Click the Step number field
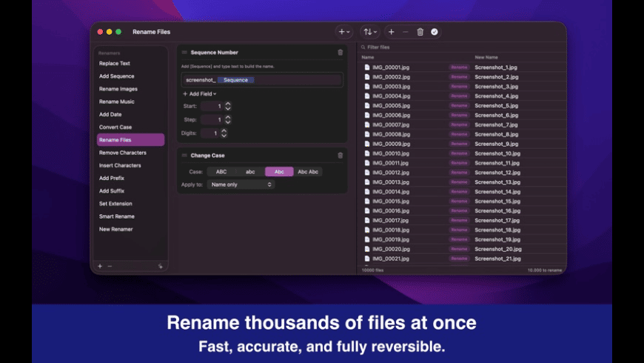This screenshot has width=644, height=363. [x=212, y=119]
